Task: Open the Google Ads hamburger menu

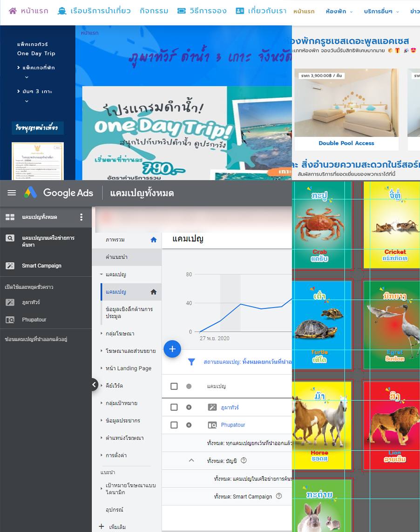Action: coord(12,193)
